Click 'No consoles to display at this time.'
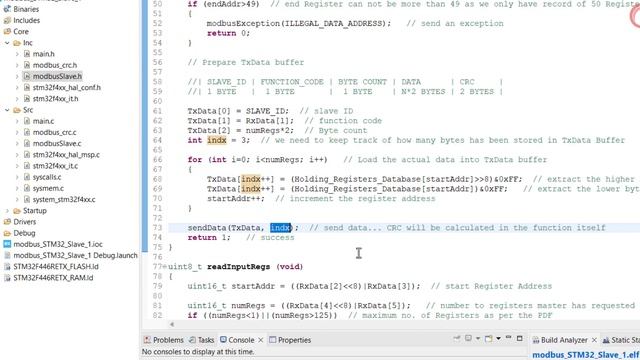The image size is (640, 360). (x=198, y=351)
